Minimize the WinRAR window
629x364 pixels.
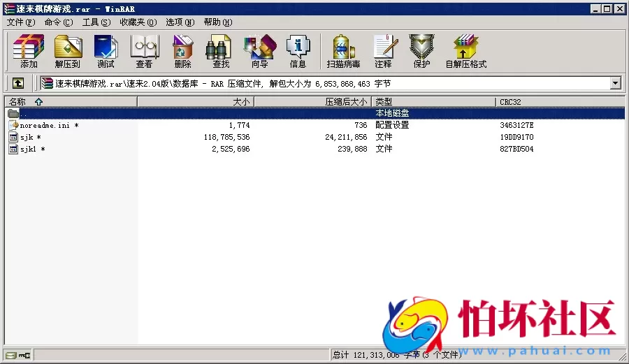click(595, 9)
